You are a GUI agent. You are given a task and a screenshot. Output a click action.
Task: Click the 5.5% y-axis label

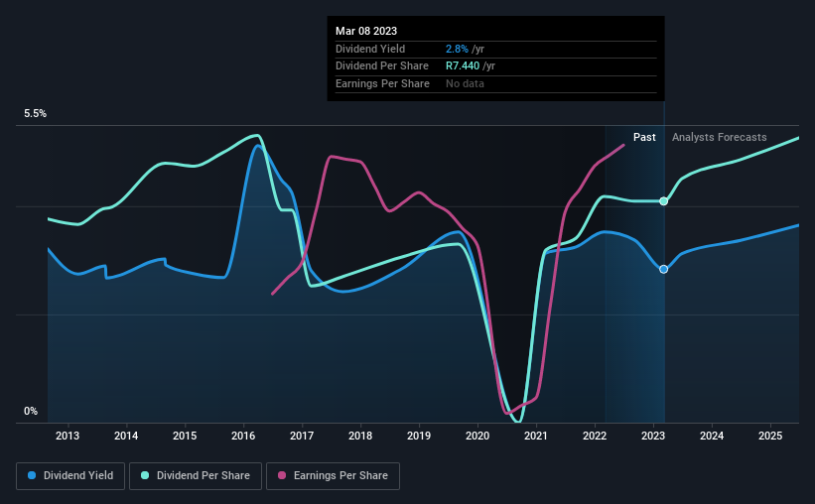(36, 114)
